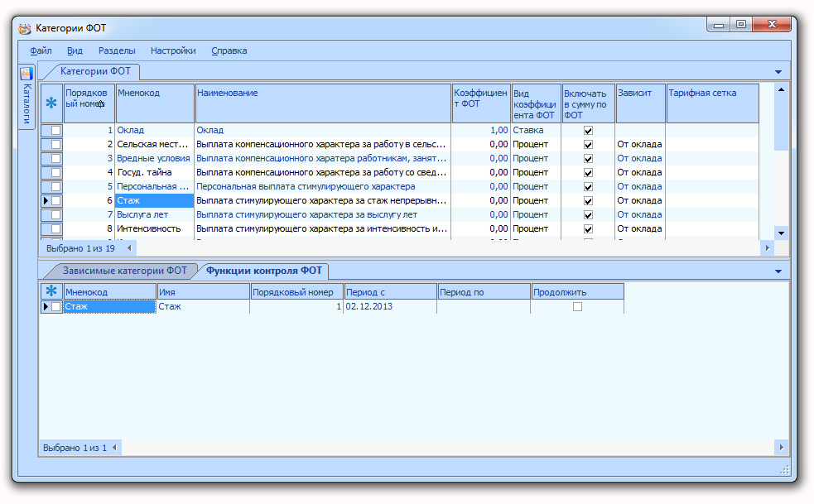Click the row pointer arrow in the lower grid

tap(46, 307)
